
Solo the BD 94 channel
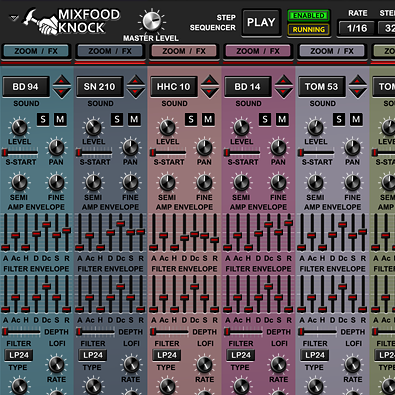coord(43,119)
